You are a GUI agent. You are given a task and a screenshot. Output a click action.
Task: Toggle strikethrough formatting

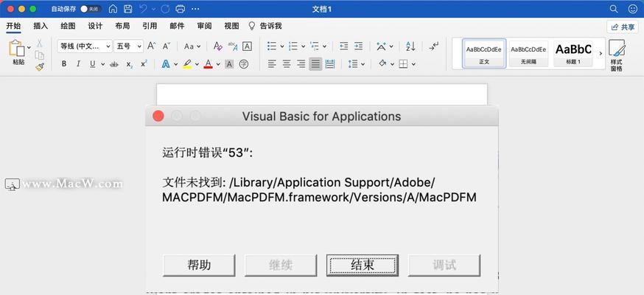(115, 64)
